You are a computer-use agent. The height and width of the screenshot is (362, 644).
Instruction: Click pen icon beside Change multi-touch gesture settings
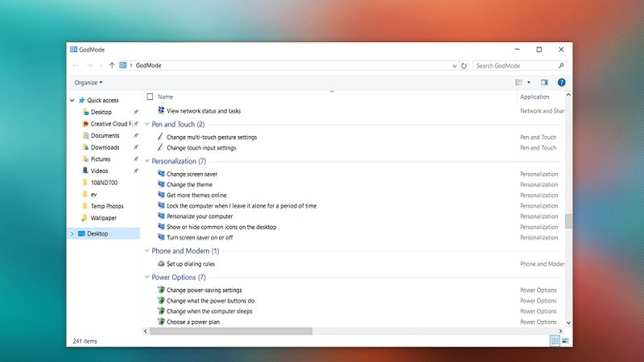tap(160, 137)
